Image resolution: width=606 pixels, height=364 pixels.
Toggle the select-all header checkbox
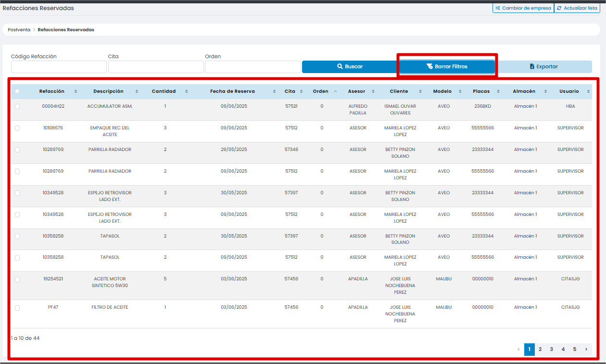pyautogui.click(x=17, y=91)
